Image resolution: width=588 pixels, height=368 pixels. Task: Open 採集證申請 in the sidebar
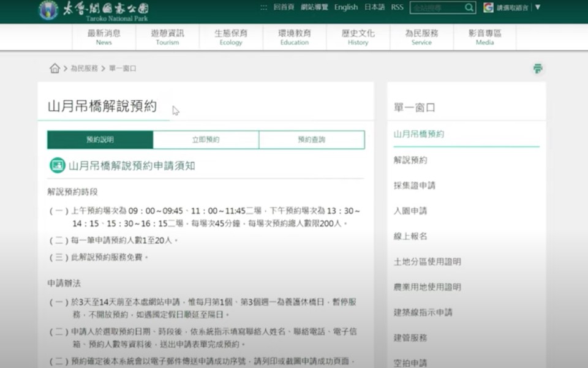click(415, 186)
